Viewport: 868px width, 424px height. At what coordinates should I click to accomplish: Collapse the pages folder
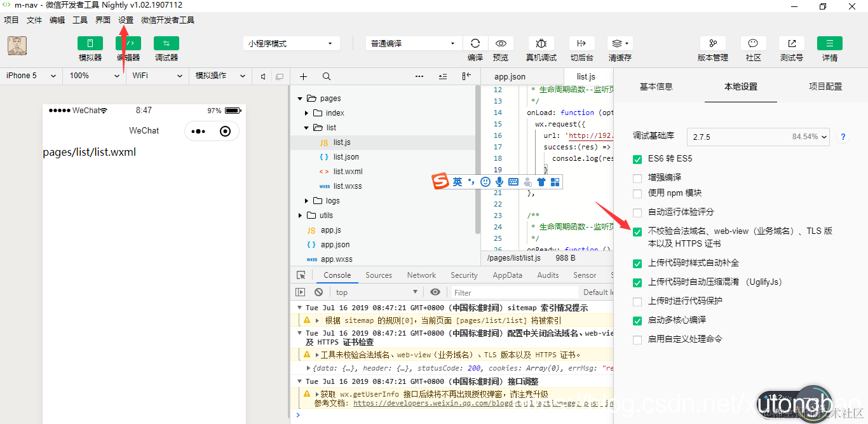point(300,99)
